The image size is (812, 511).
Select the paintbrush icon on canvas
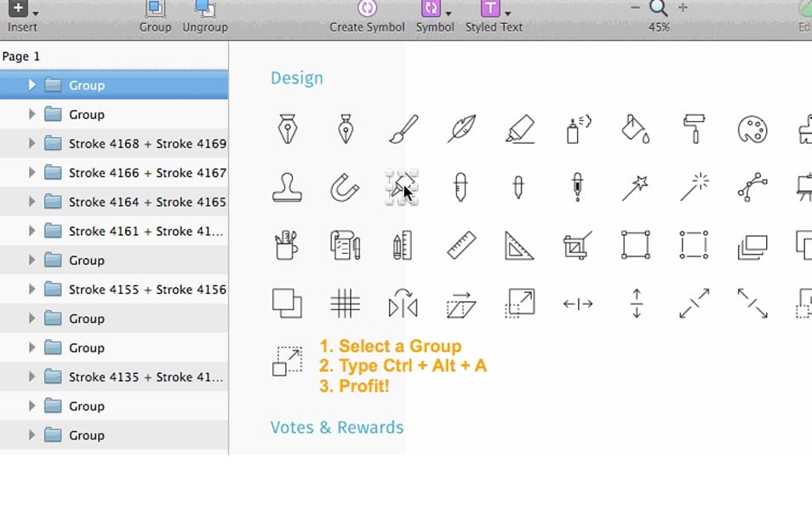[403, 129]
